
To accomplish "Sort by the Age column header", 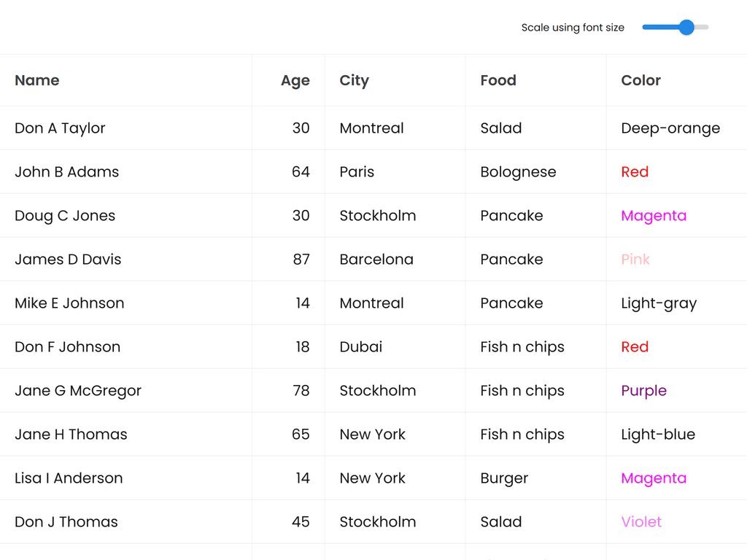I will point(295,81).
